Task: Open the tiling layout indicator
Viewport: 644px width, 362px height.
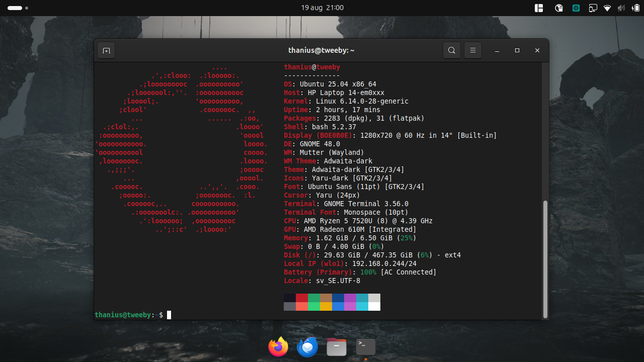Action: tap(539, 8)
